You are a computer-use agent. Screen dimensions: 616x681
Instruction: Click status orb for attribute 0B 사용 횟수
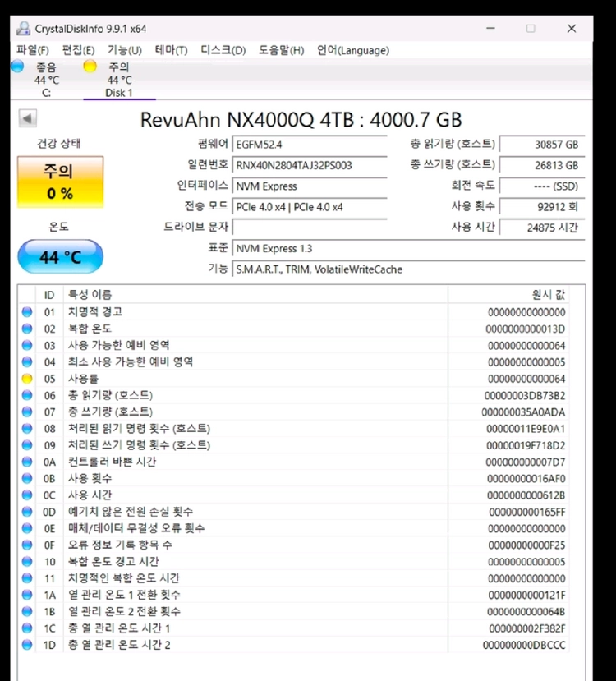pos(27,478)
